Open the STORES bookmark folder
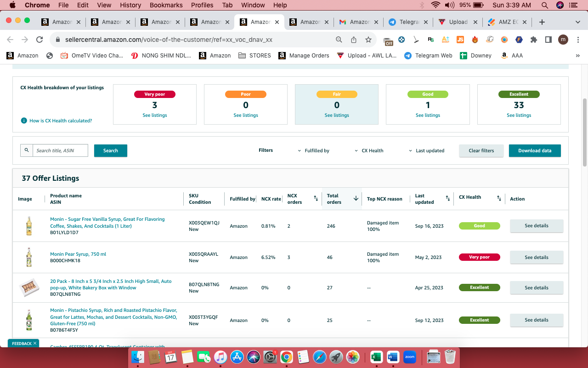The height and width of the screenshot is (368, 588). point(255,55)
